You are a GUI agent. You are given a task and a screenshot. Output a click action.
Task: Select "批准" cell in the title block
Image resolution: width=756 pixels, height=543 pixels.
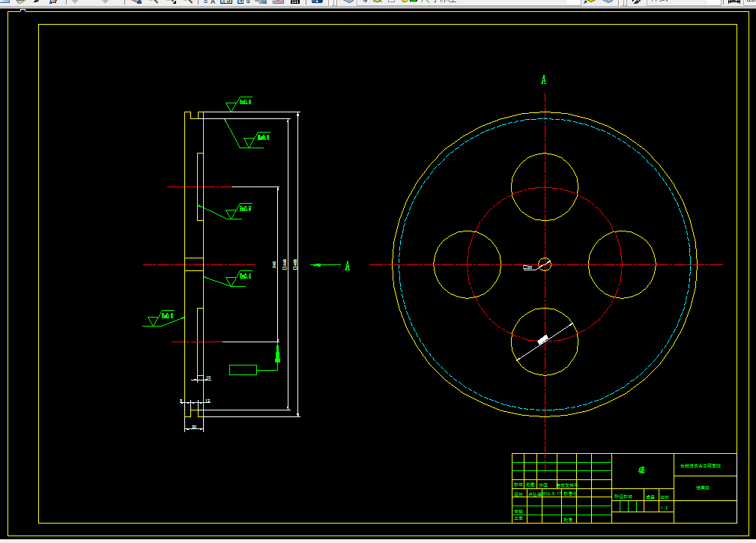[568, 519]
